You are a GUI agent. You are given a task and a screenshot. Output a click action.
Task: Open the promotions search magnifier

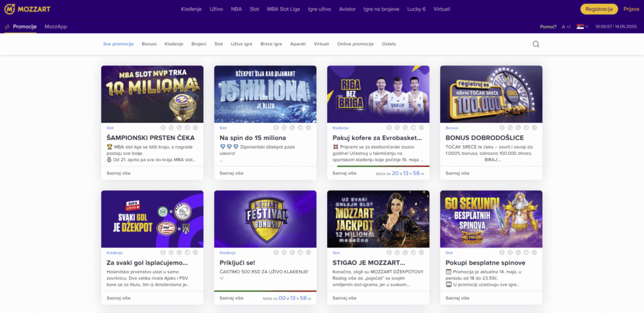click(x=536, y=44)
